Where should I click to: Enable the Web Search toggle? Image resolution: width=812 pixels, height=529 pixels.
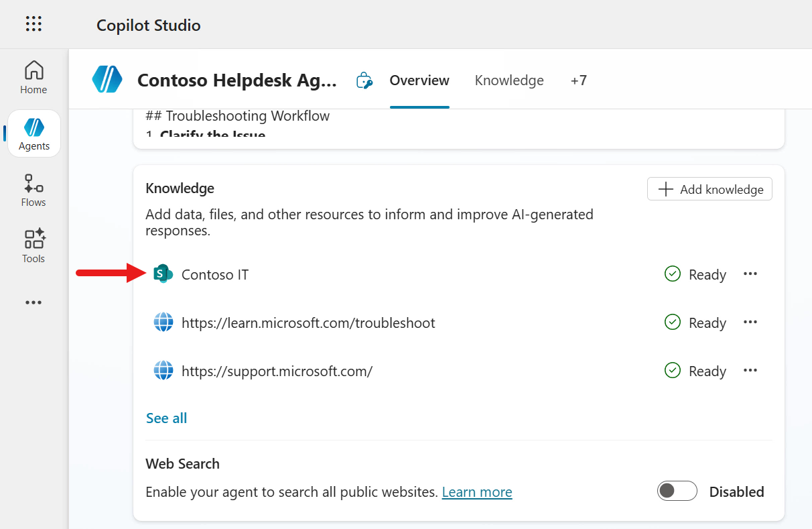(x=677, y=491)
